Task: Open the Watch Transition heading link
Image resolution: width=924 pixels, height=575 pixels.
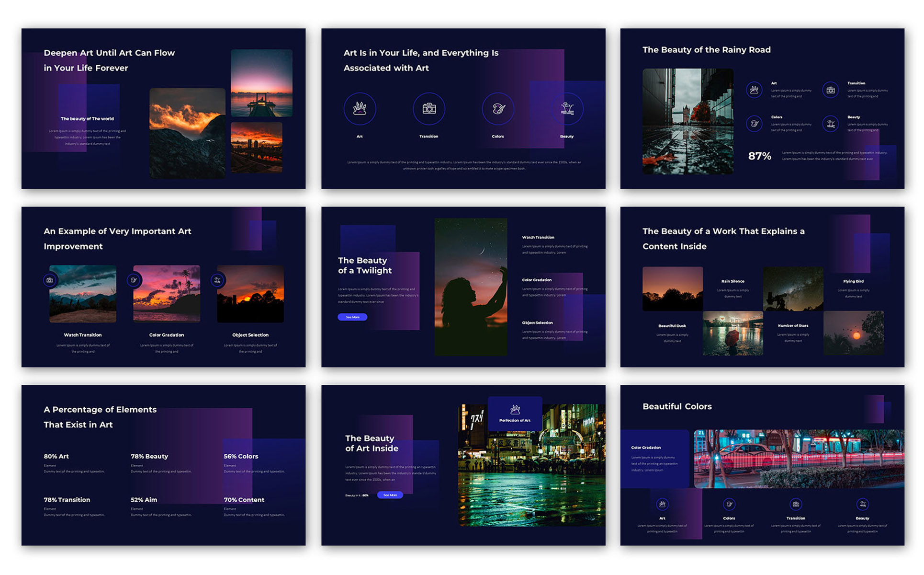Action: coord(538,237)
